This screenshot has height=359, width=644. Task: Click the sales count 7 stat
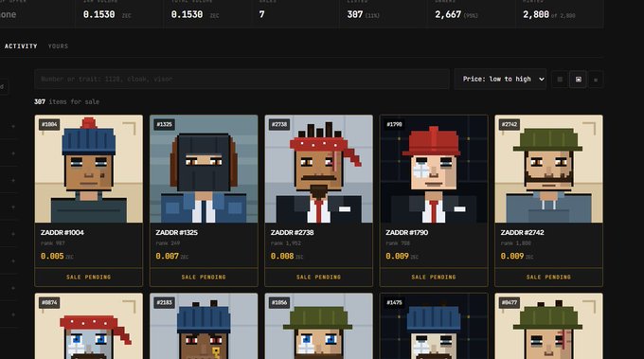261,14
